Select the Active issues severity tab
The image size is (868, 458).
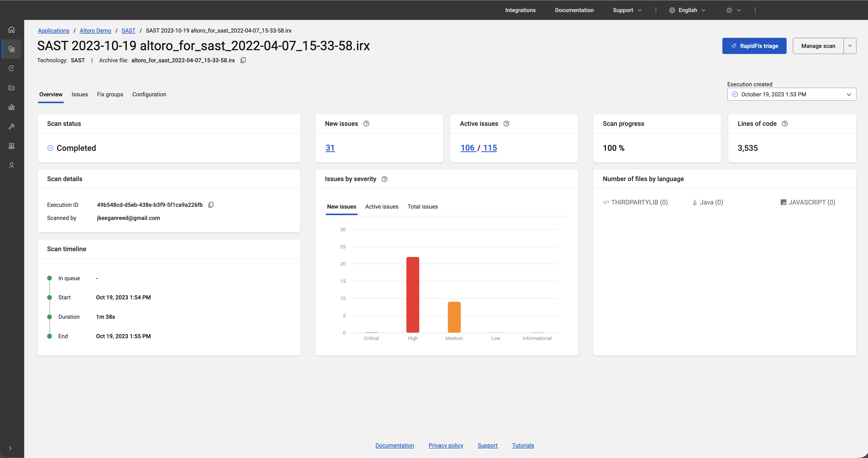[381, 207]
